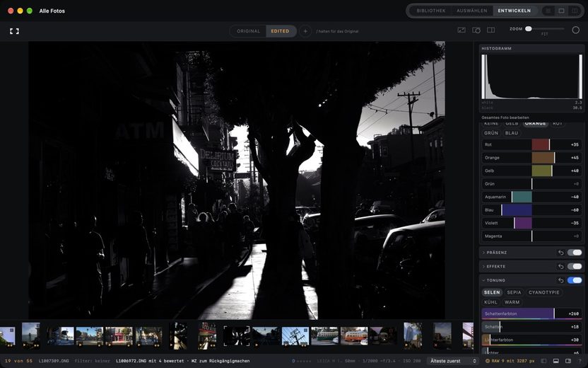Image resolution: width=588 pixels, height=368 pixels.
Task: Click the circle icon right of the zoom slider
Action: click(575, 30)
